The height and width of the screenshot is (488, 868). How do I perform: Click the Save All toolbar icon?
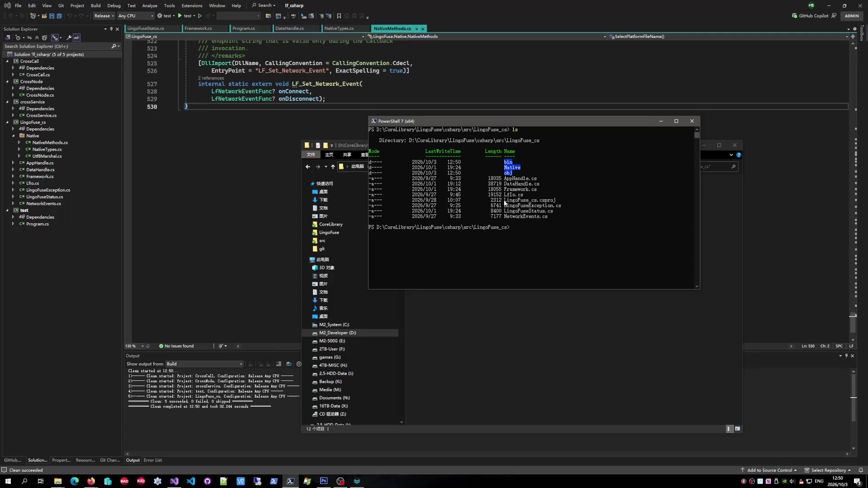tap(59, 16)
